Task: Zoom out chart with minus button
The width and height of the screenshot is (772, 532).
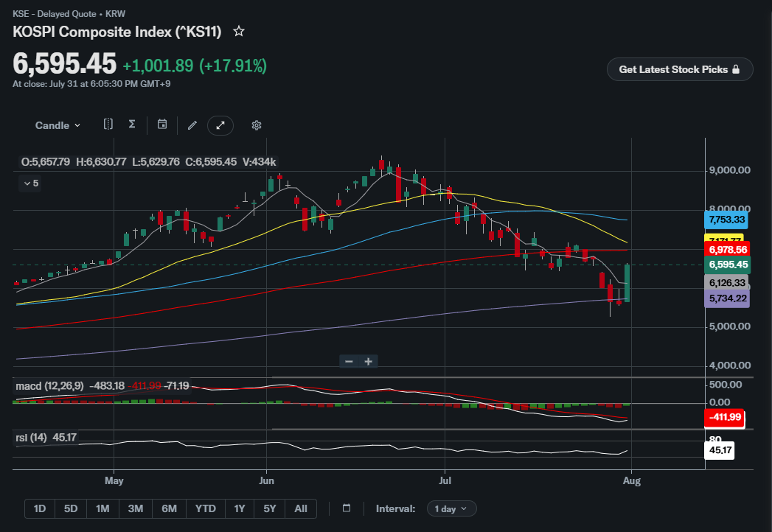Action: click(349, 362)
